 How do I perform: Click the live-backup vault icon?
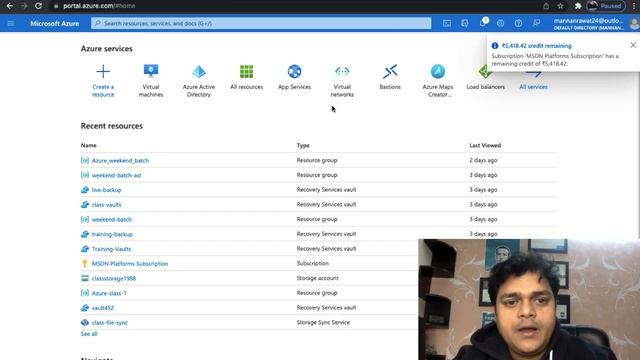click(x=84, y=190)
